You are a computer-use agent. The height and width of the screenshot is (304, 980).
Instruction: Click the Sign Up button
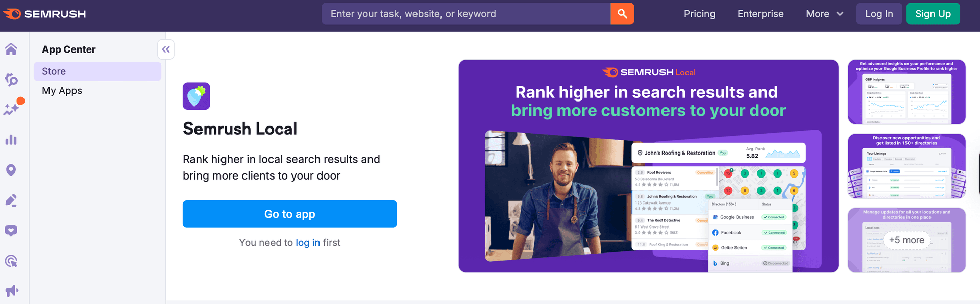[x=933, y=14]
